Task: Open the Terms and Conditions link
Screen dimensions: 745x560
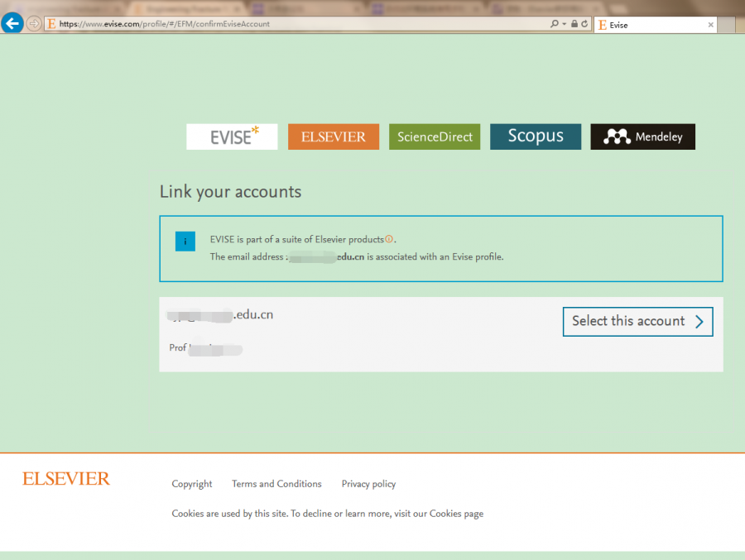Action: [276, 484]
